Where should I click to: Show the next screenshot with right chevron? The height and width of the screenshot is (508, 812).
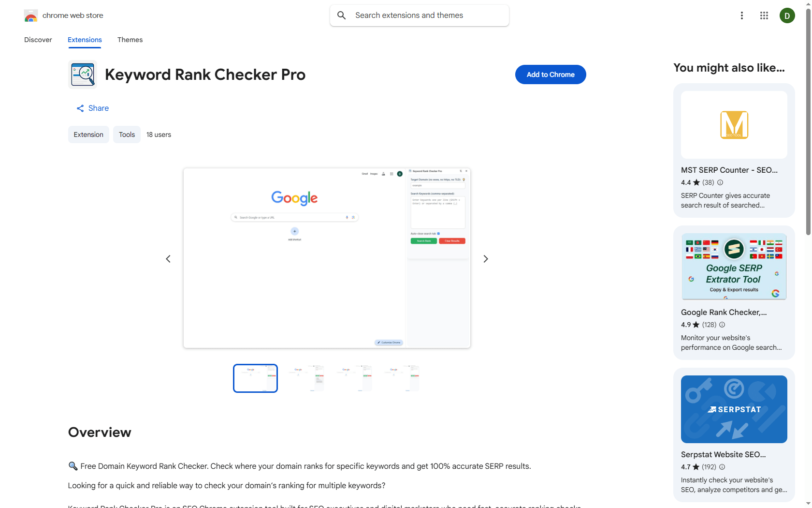486,259
